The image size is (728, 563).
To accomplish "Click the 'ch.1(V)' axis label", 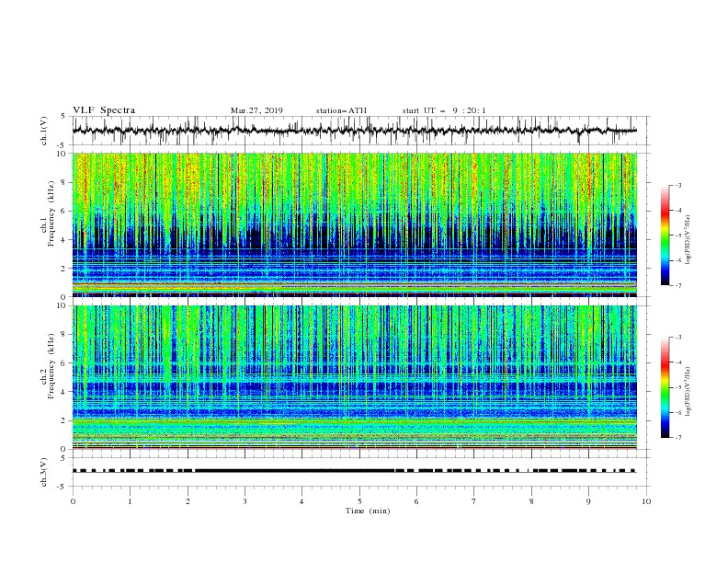I will pos(44,131).
